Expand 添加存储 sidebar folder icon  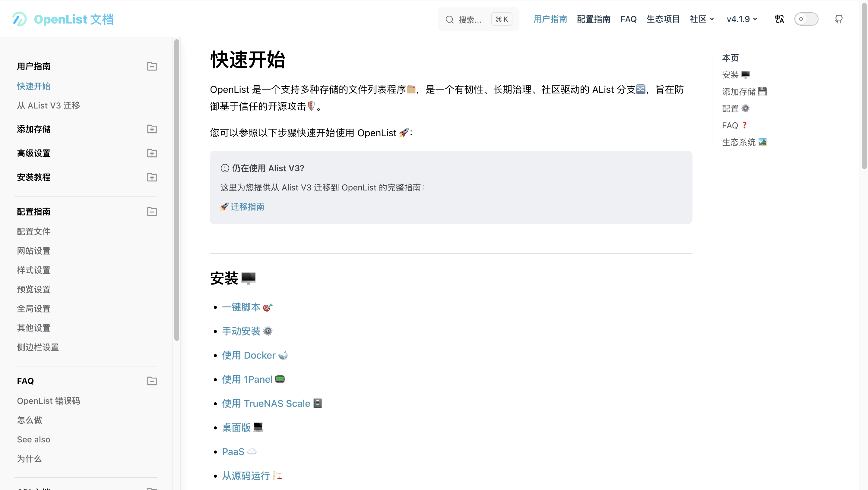pos(152,129)
